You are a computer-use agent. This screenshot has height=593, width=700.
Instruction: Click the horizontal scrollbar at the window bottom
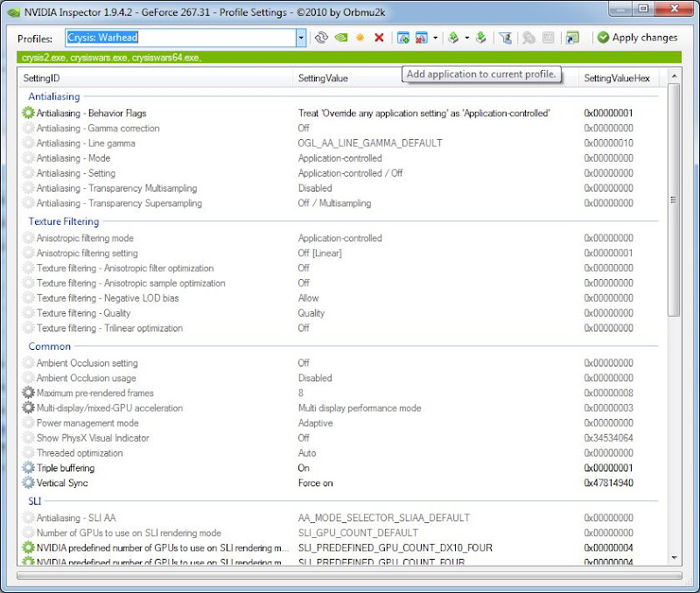pos(349,576)
